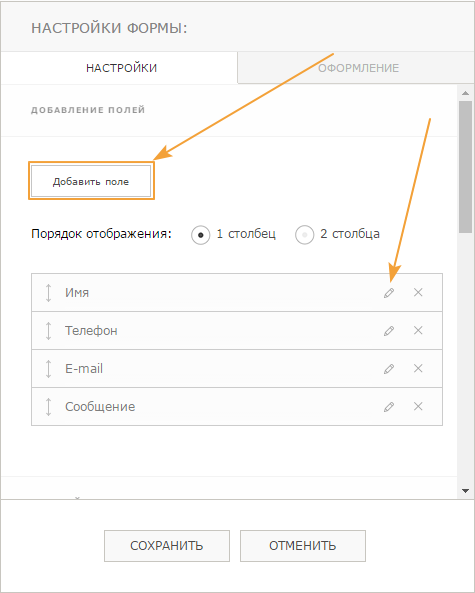This screenshot has width=475, height=593.
Task: Remove the E-mail field with X icon
Action: (418, 368)
